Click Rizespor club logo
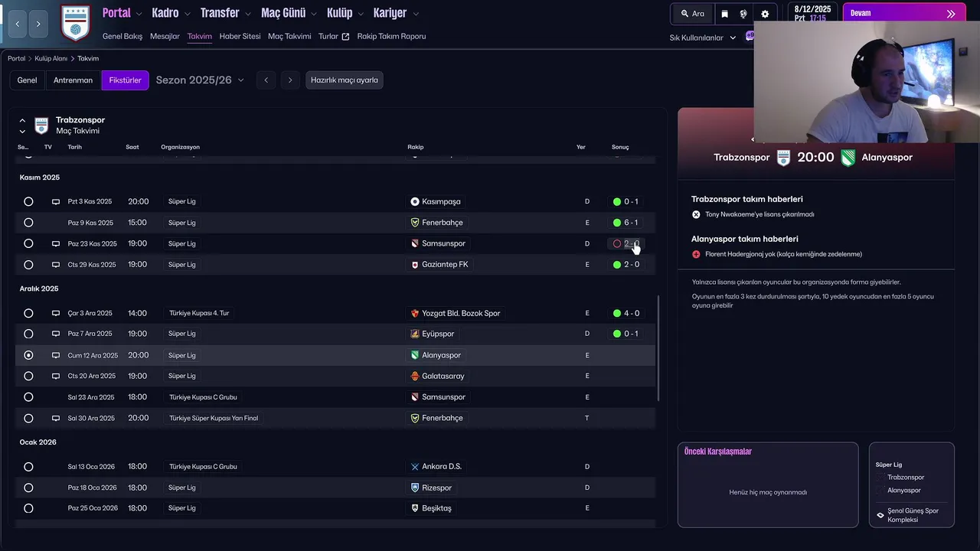 coord(415,487)
